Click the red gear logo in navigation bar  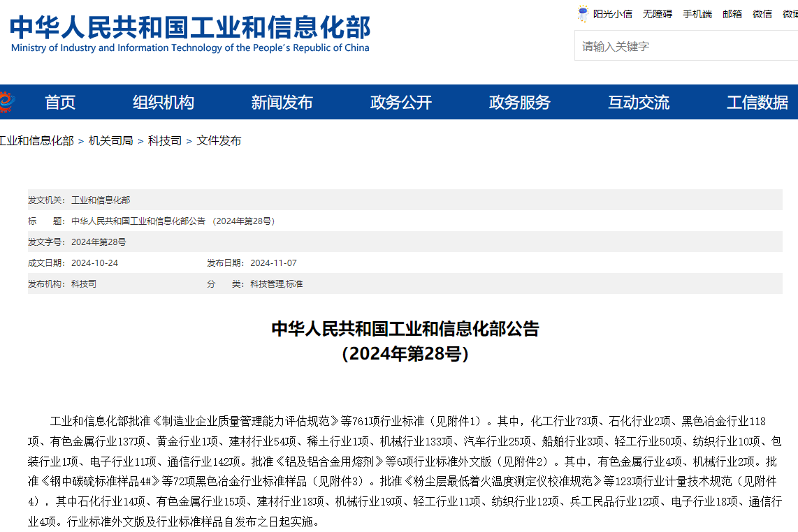4,102
